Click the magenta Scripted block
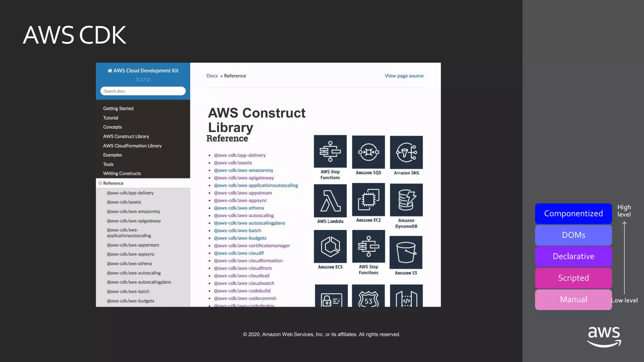This screenshot has height=362, width=644. [x=573, y=278]
